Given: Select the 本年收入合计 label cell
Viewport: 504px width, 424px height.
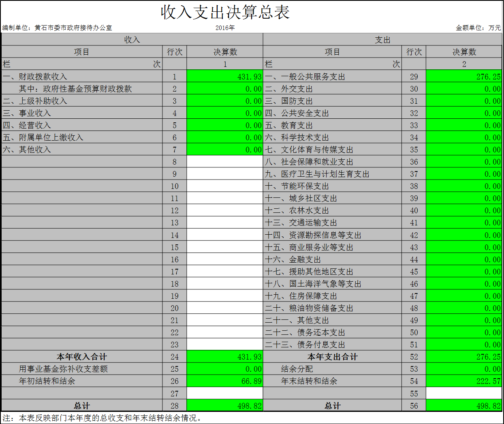Looking at the screenshot, I should tap(82, 357).
